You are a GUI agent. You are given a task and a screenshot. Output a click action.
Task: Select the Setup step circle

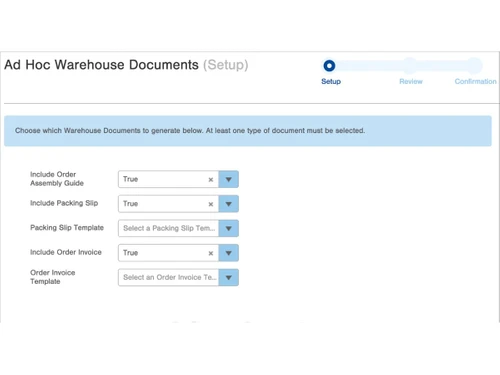[x=329, y=66]
